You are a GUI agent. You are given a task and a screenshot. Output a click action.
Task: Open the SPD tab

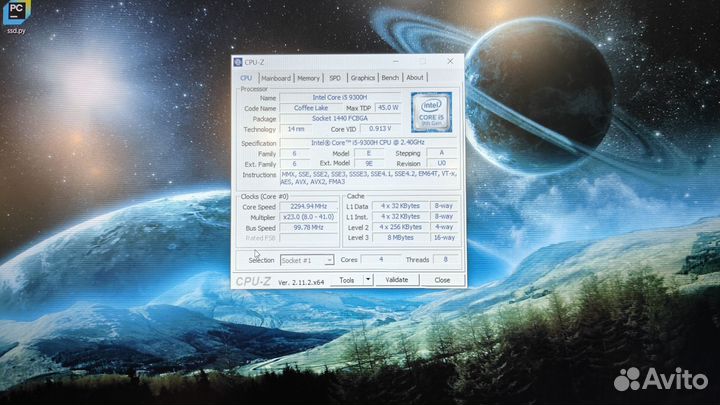(x=335, y=78)
